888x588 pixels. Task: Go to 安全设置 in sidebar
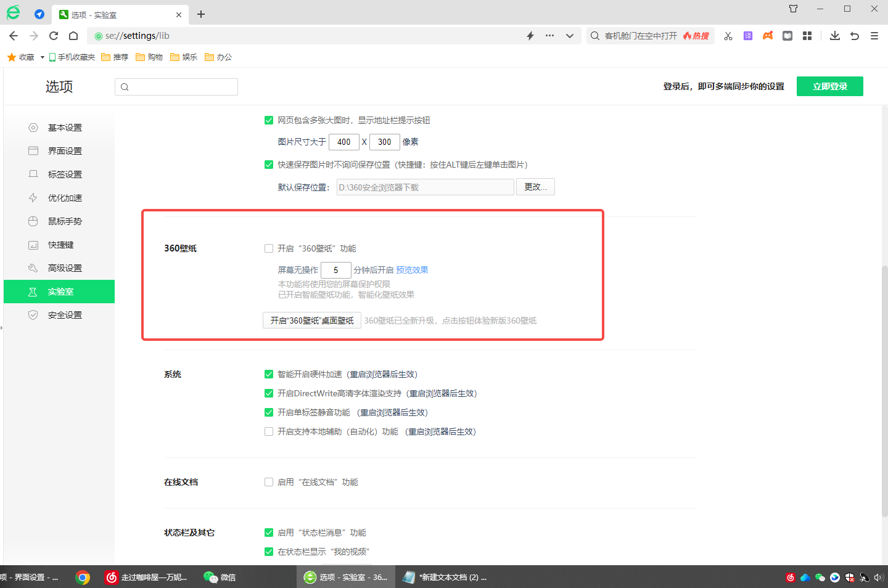[x=59, y=315]
